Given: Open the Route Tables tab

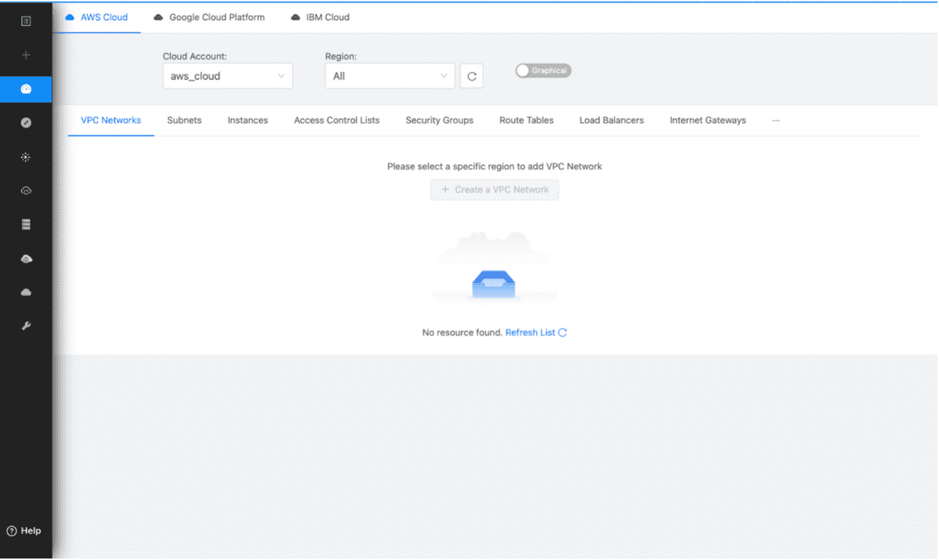Looking at the screenshot, I should [527, 120].
